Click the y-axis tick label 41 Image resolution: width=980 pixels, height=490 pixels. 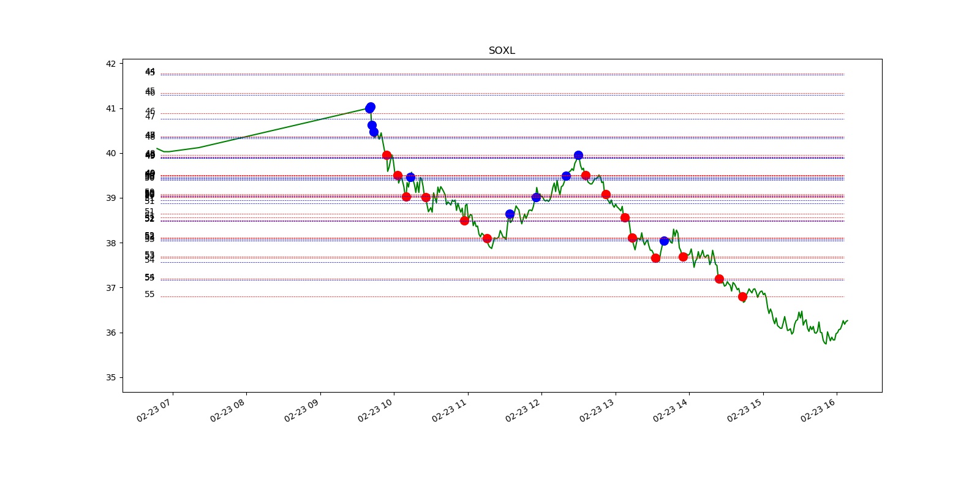coord(111,108)
